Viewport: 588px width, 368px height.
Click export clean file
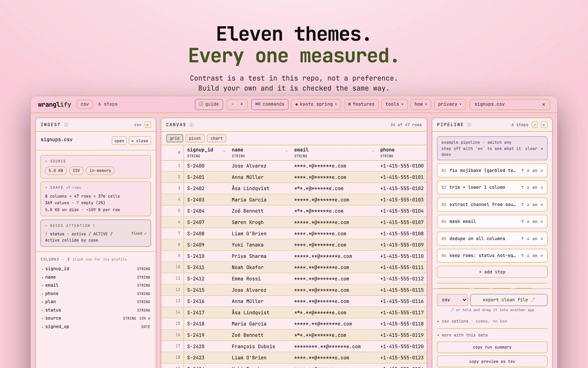coord(509,300)
